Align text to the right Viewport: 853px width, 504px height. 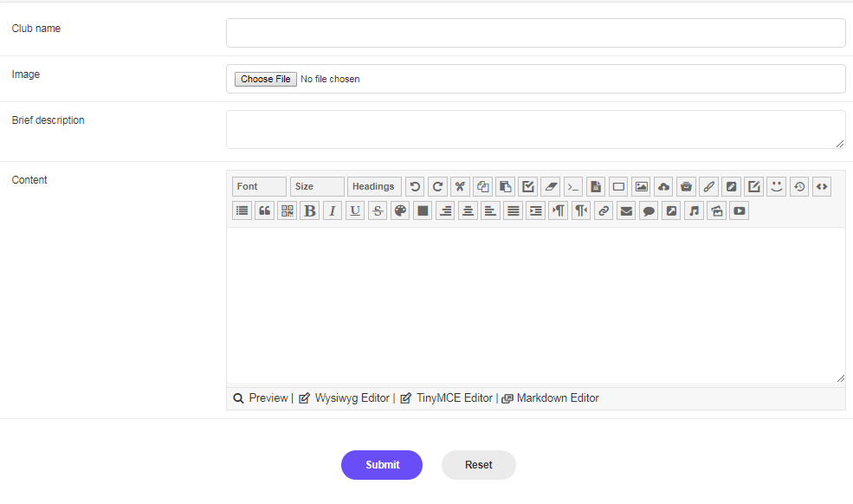point(445,210)
